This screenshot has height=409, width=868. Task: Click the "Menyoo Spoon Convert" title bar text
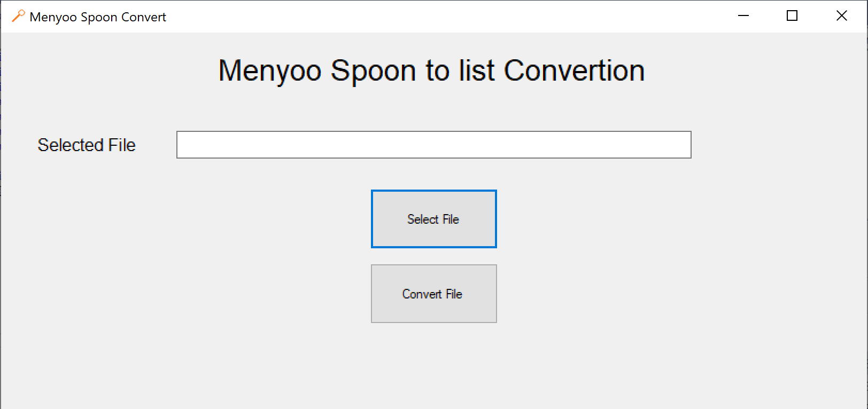[x=98, y=17]
